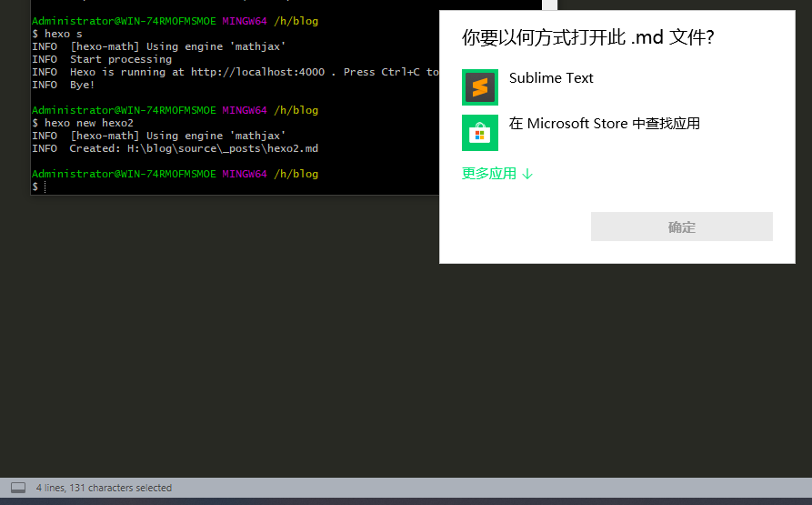The image size is (812, 505).
Task: Select the Sublime Text app icon
Action: tap(479, 87)
